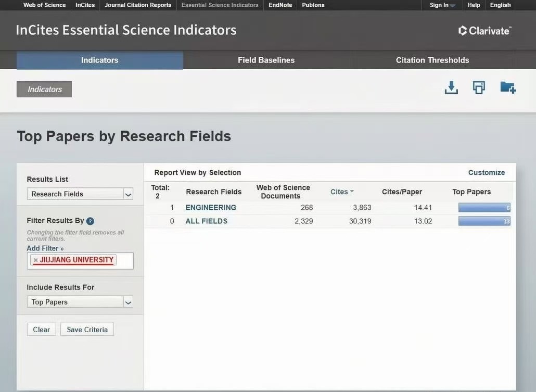Remove the JIUJIANG UNIVERSITY filter with its x
The width and height of the screenshot is (536, 392).
tap(35, 260)
